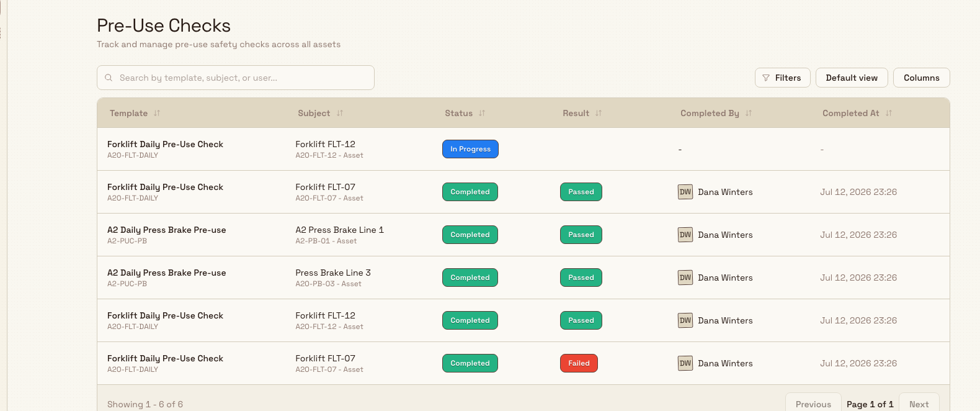Focus the search by template field
Image resolution: width=980 pixels, height=411 pixels.
coord(236,78)
